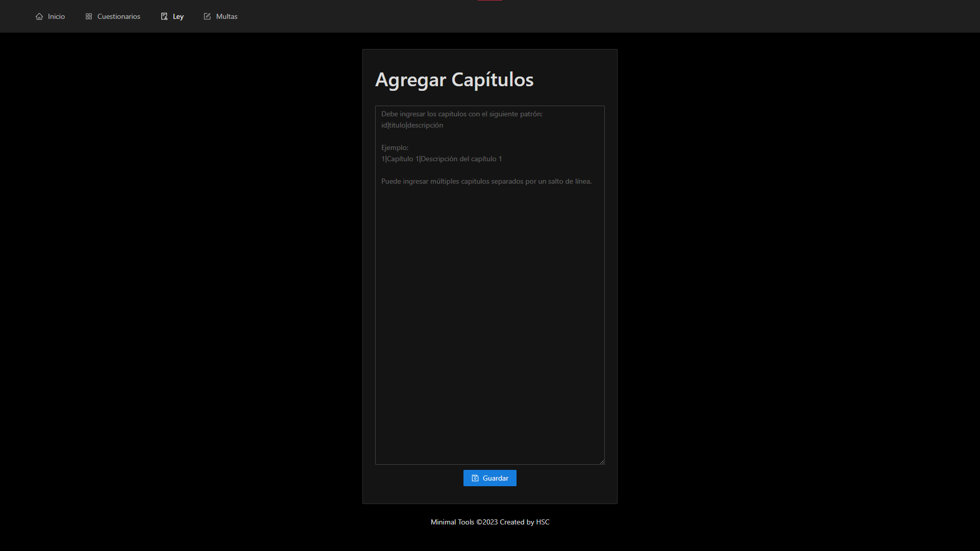
Task: Click the Agregar Capítulos heading
Action: [x=454, y=80]
